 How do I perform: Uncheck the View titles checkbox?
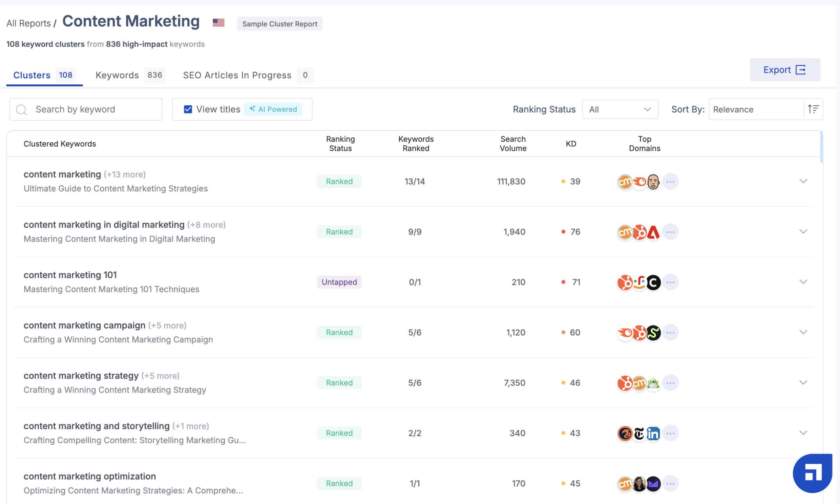pyautogui.click(x=188, y=109)
